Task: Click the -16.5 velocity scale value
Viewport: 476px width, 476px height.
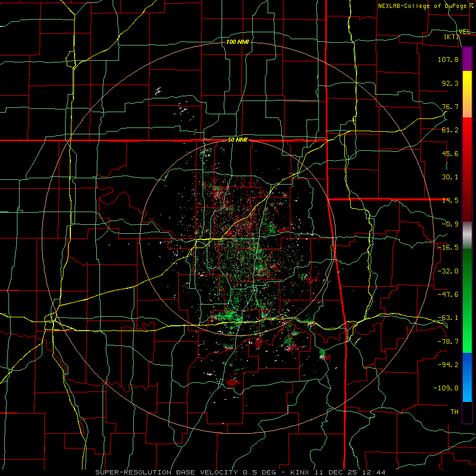Action: coord(448,248)
